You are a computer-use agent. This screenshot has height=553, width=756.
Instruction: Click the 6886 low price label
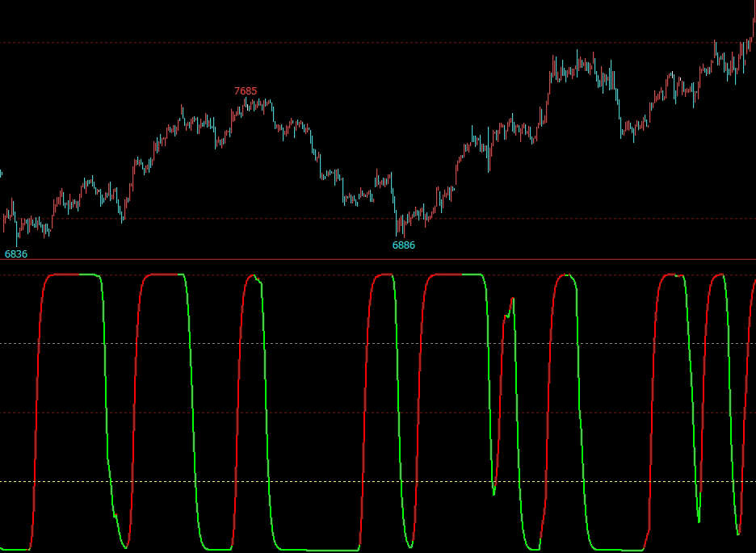point(404,245)
